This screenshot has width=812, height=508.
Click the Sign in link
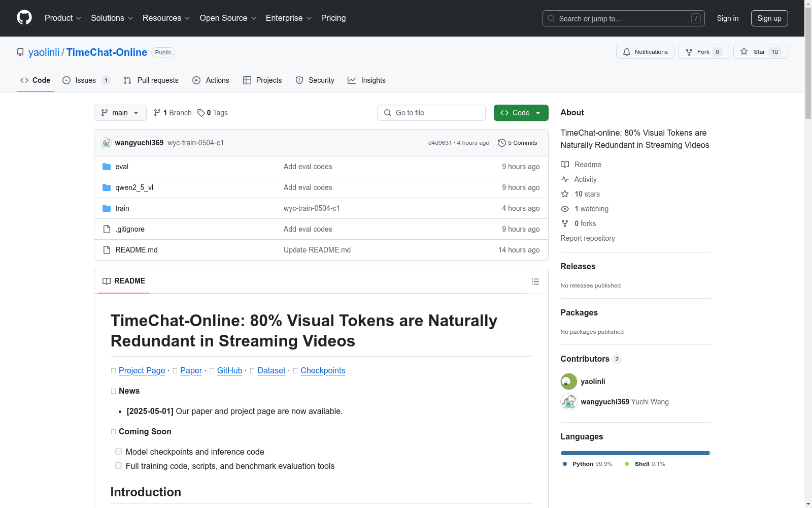coord(728,18)
